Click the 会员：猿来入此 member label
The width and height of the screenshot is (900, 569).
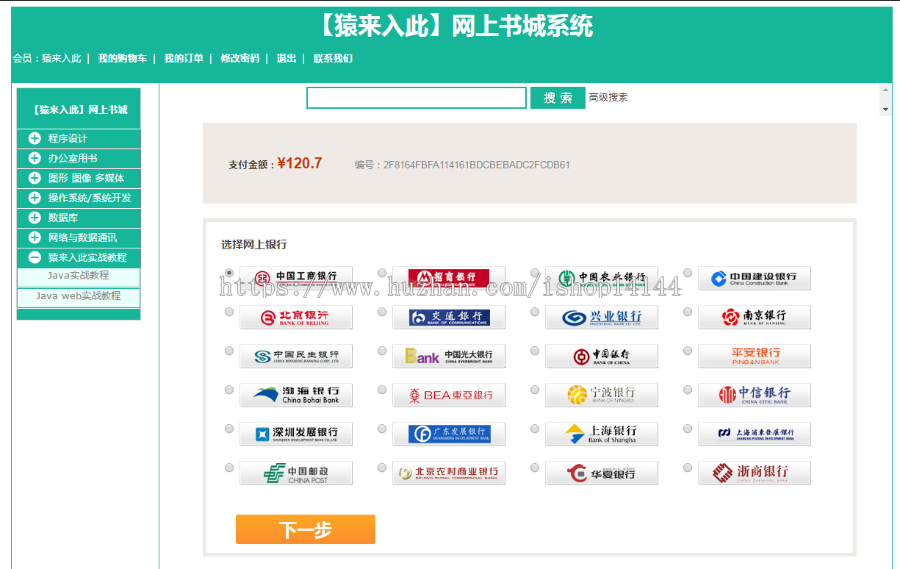click(47, 59)
